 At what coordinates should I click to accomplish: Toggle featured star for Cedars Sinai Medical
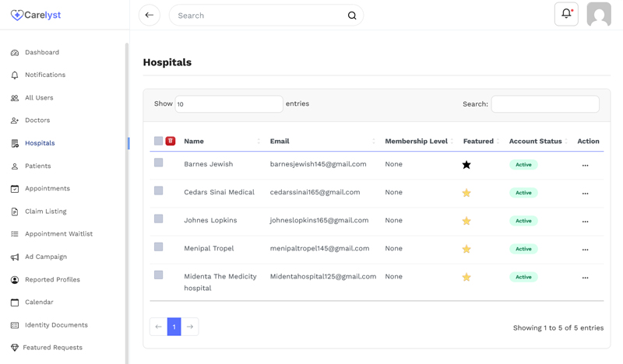pos(466,193)
